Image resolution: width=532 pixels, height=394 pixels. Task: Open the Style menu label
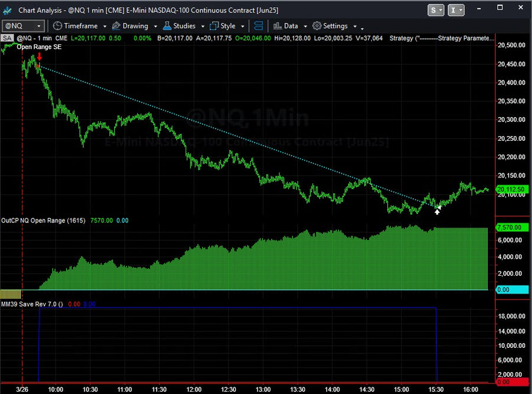coord(228,26)
